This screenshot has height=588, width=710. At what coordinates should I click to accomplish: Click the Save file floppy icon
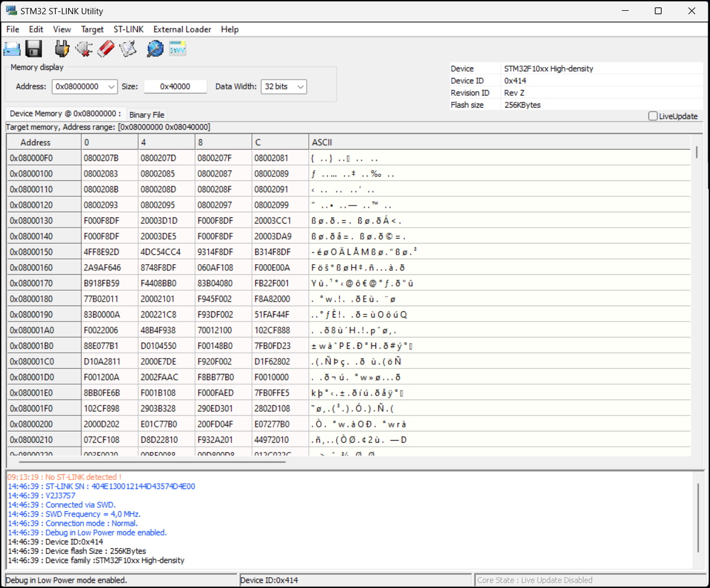tap(34, 49)
